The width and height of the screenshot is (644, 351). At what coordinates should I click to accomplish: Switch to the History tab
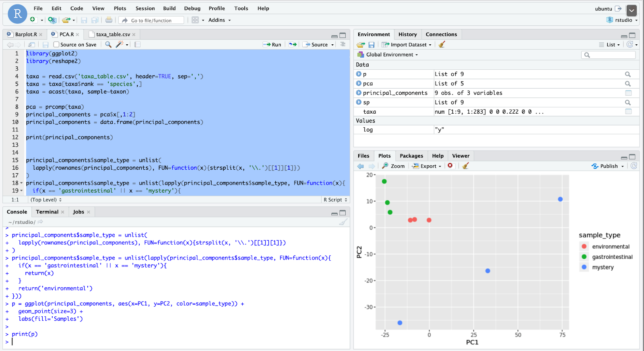pos(408,34)
